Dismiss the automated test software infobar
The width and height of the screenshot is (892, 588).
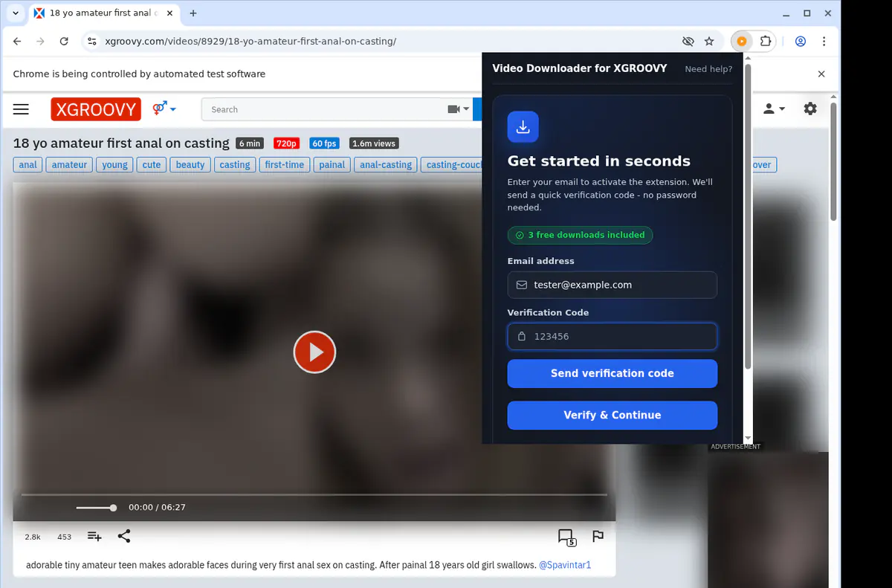tap(821, 74)
